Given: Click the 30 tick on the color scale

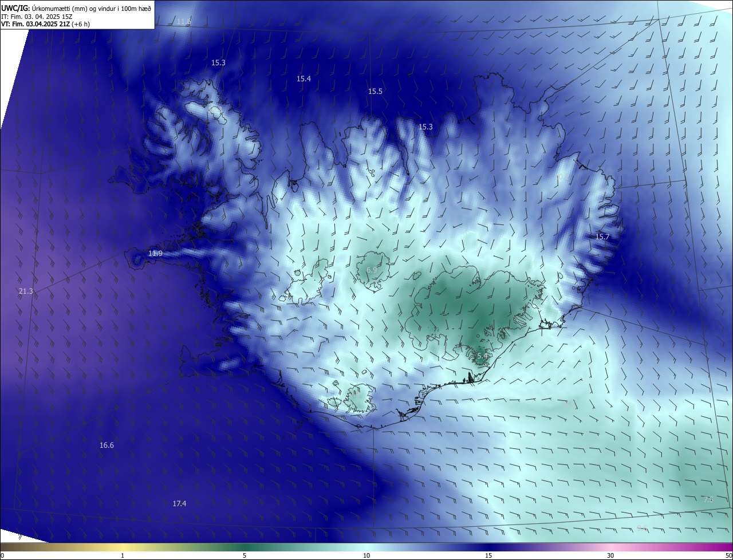Looking at the screenshot, I should pos(610,555).
